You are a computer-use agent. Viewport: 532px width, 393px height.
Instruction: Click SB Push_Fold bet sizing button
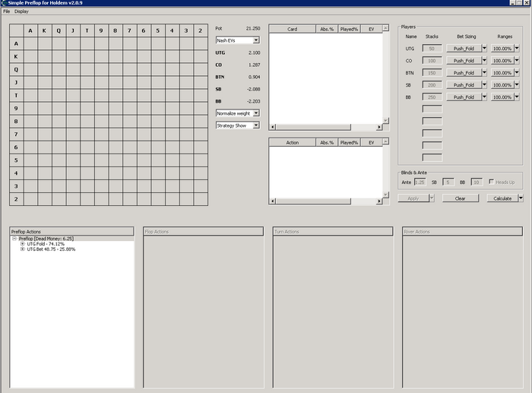click(464, 85)
